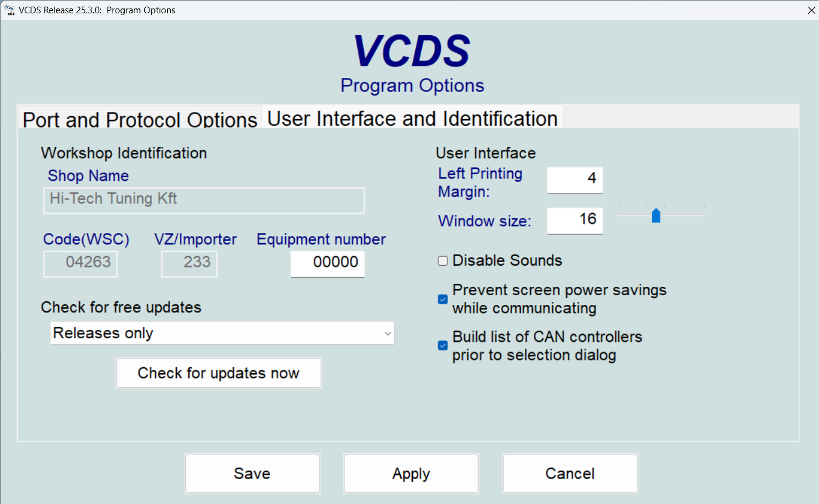Click the Code(WSC) field 04263

tap(81, 264)
